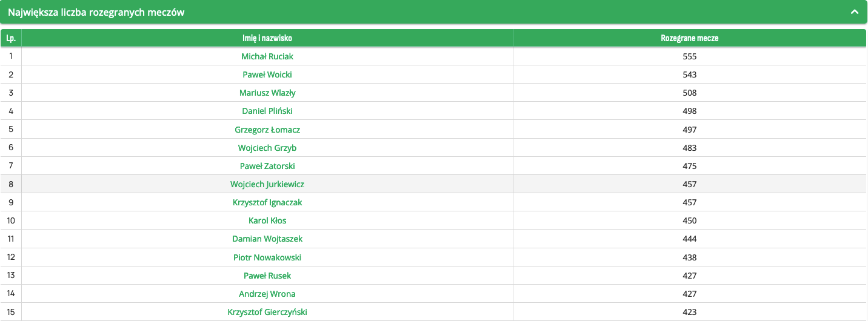Viewport: 868px width, 321px height.
Task: Select the Krzysztof Gierczyński link
Action: point(267,312)
